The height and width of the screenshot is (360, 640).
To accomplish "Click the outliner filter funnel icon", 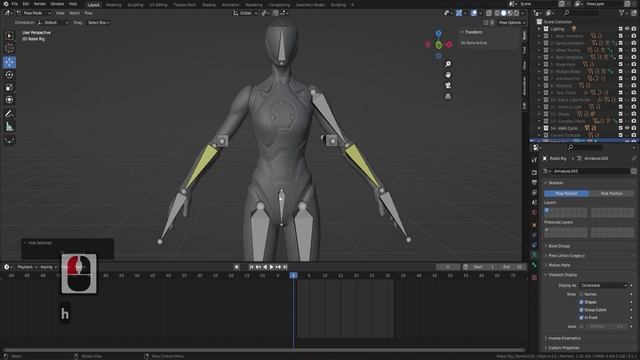I will click(622, 13).
